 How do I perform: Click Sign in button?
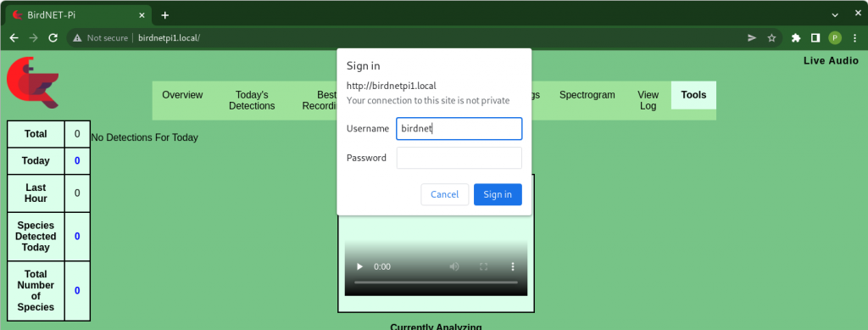[x=498, y=194]
